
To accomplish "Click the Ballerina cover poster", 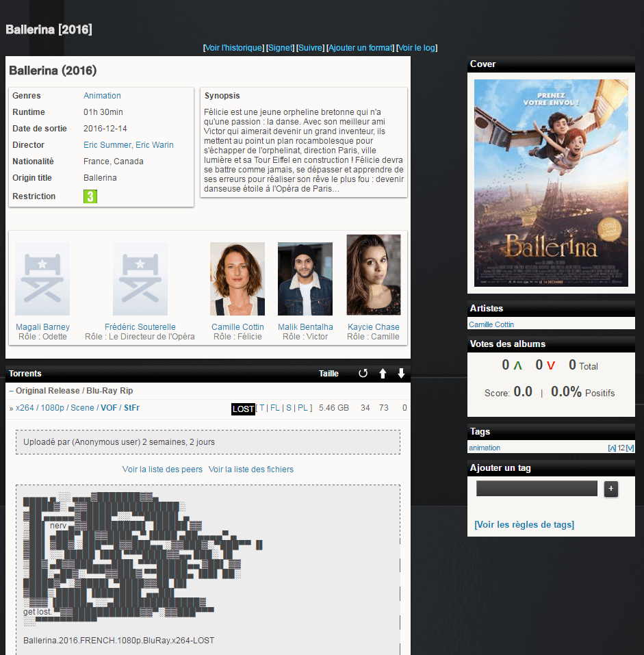I will (551, 183).
